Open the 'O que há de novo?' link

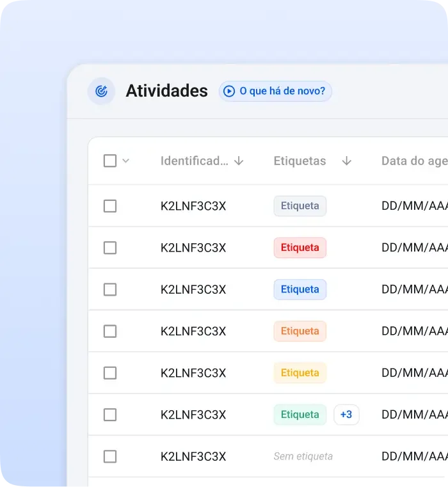(275, 91)
